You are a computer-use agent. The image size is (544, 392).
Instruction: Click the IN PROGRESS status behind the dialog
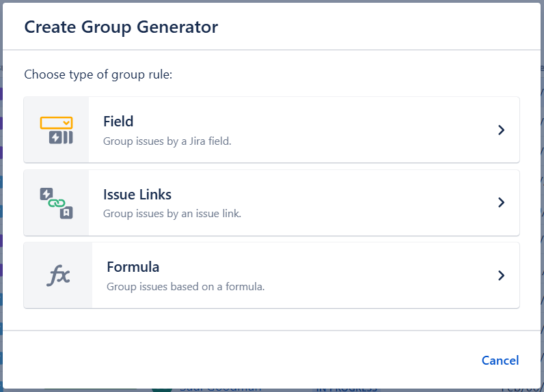coord(345,389)
